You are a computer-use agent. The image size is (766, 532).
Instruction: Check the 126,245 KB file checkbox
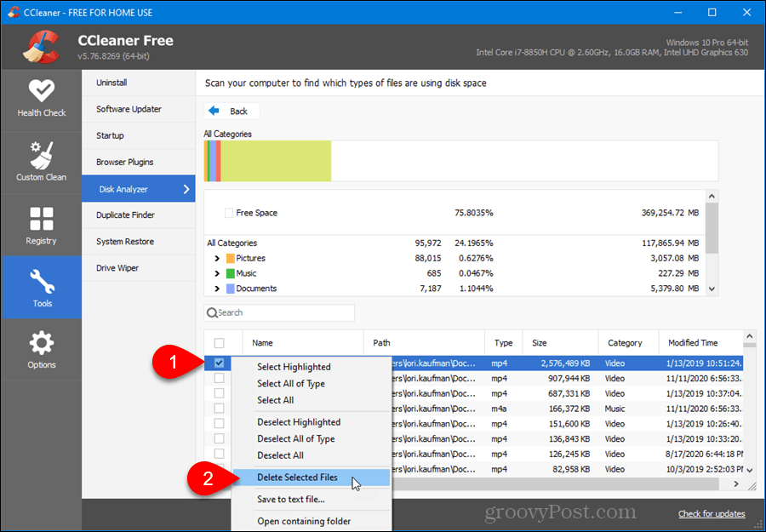coord(219,454)
